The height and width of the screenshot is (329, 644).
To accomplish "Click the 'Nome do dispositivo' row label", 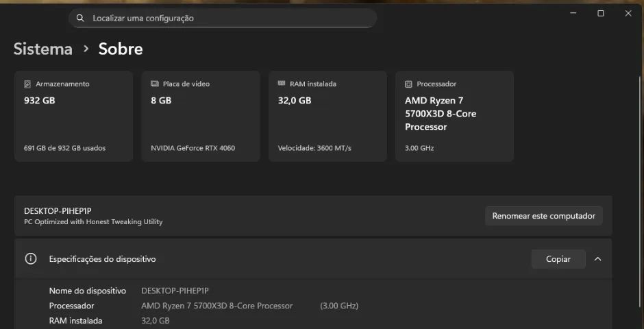I will (88, 291).
